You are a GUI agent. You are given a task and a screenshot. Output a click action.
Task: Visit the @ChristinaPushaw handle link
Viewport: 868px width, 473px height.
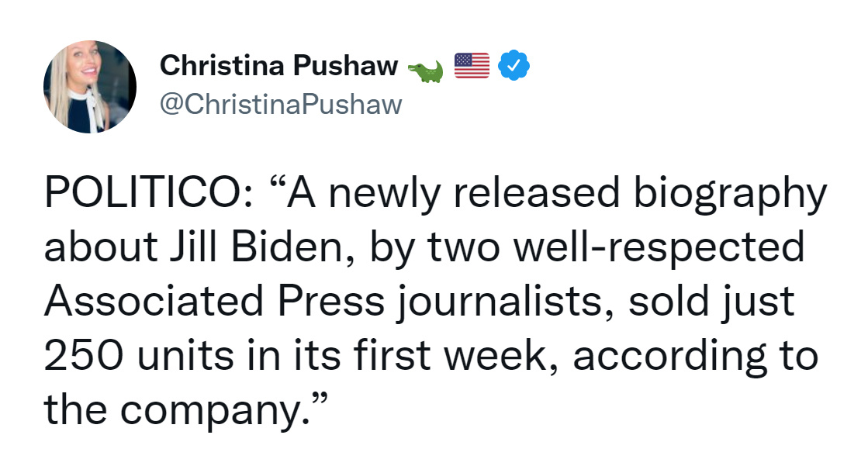[281, 105]
